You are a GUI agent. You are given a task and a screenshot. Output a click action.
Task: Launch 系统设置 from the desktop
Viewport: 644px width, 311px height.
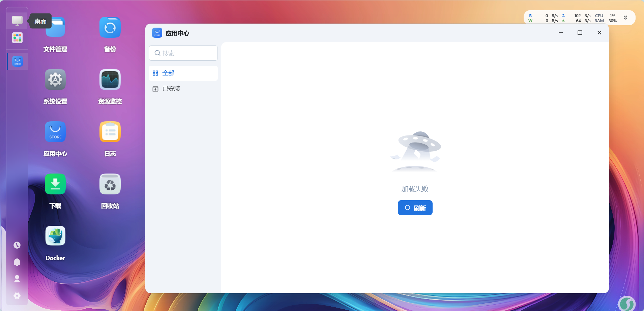point(55,80)
